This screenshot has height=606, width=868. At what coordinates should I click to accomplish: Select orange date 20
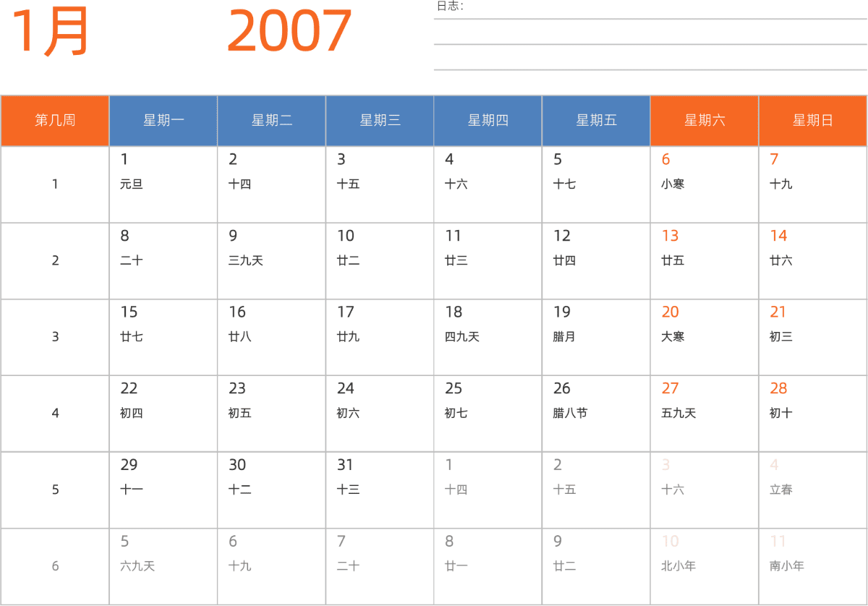click(671, 312)
